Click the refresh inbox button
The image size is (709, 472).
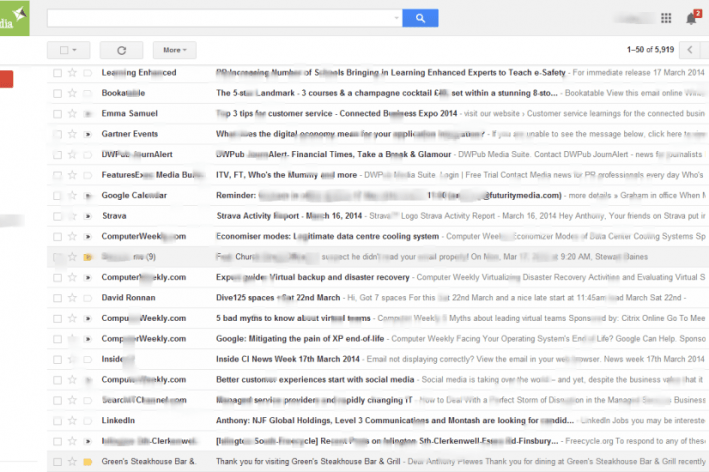121,50
